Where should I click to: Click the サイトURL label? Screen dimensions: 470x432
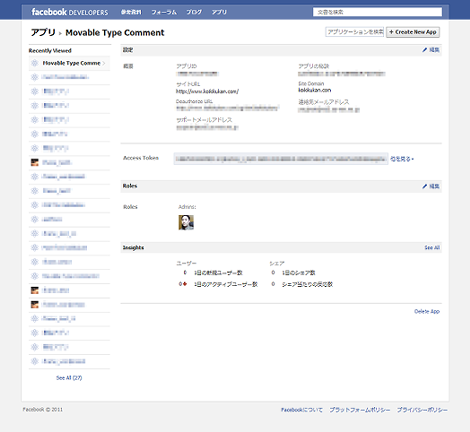[188, 84]
